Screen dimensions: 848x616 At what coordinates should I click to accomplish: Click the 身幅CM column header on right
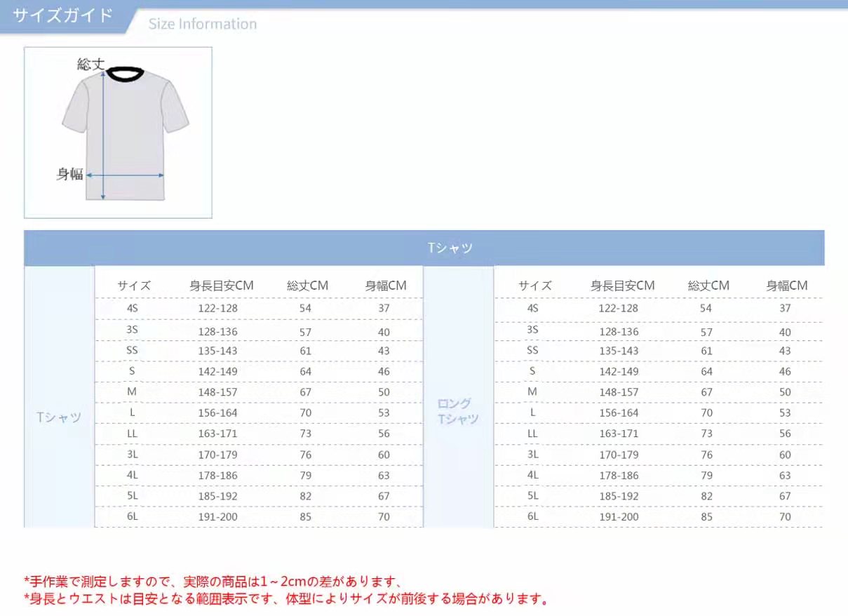pos(785,286)
